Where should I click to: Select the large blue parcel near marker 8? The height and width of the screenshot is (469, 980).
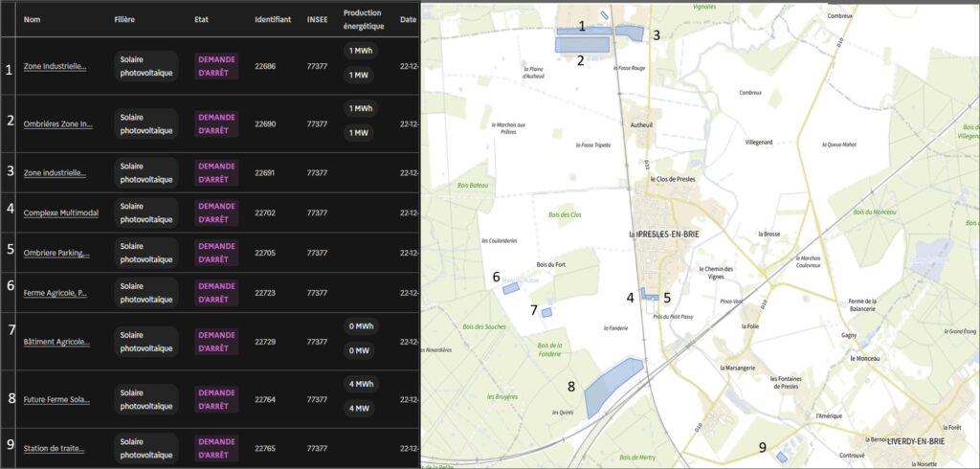[610, 387]
